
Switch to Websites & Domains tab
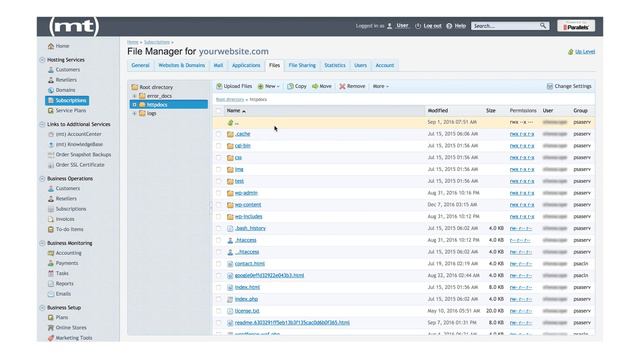[182, 65]
